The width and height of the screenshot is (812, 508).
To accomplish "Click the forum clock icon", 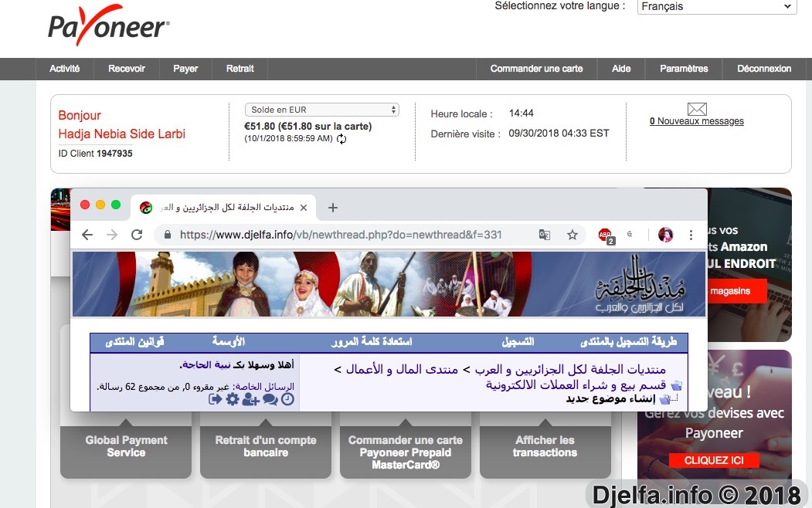I will 287,399.
